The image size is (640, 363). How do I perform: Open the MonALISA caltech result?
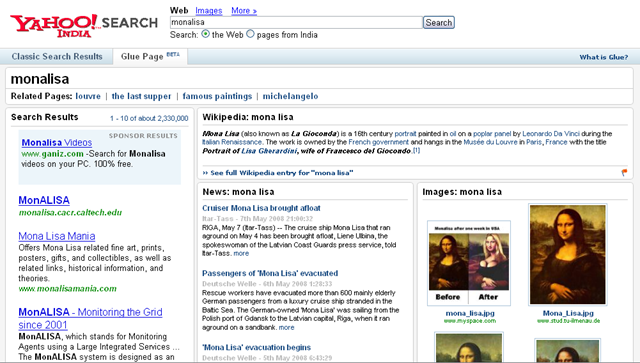click(44, 200)
